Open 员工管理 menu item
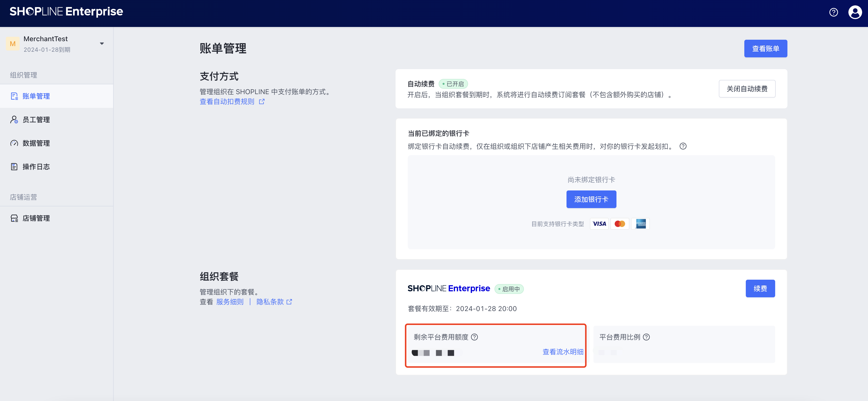Image resolution: width=868 pixels, height=401 pixels. [x=57, y=120]
